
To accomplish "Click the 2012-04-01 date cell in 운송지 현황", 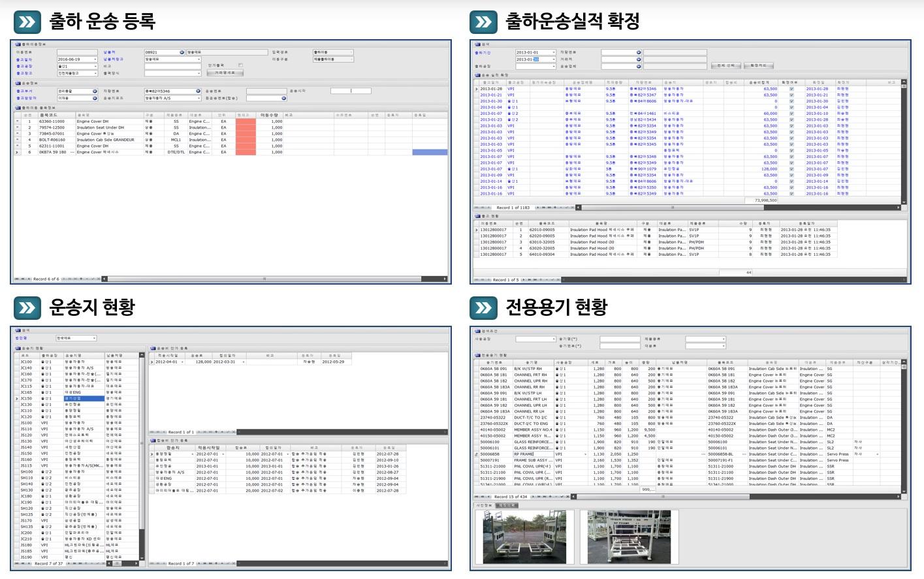I will coord(170,362).
